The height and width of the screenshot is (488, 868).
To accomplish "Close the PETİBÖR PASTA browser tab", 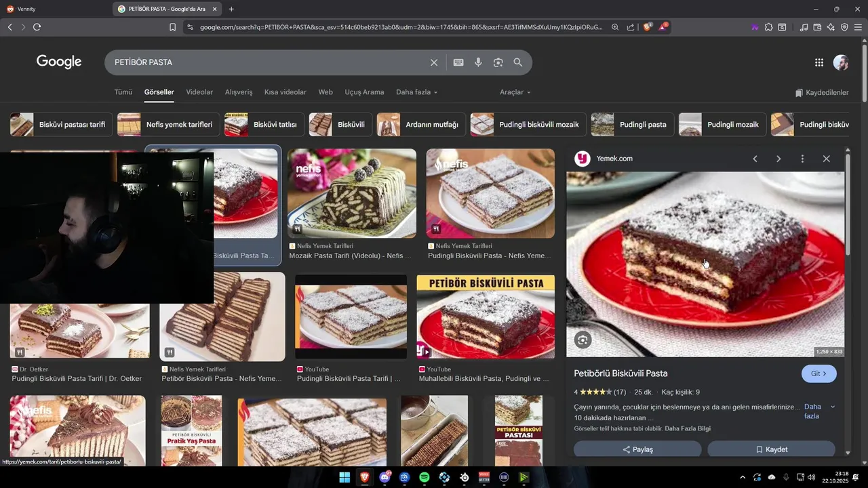I will [x=214, y=9].
